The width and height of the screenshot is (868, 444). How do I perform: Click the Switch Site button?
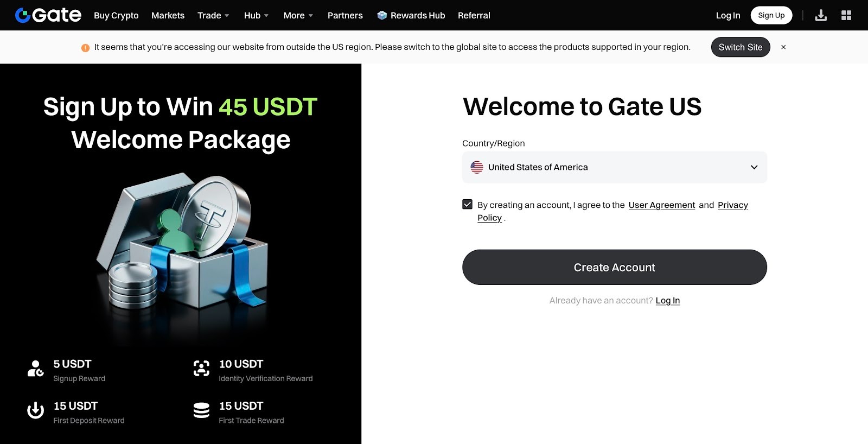pos(740,47)
